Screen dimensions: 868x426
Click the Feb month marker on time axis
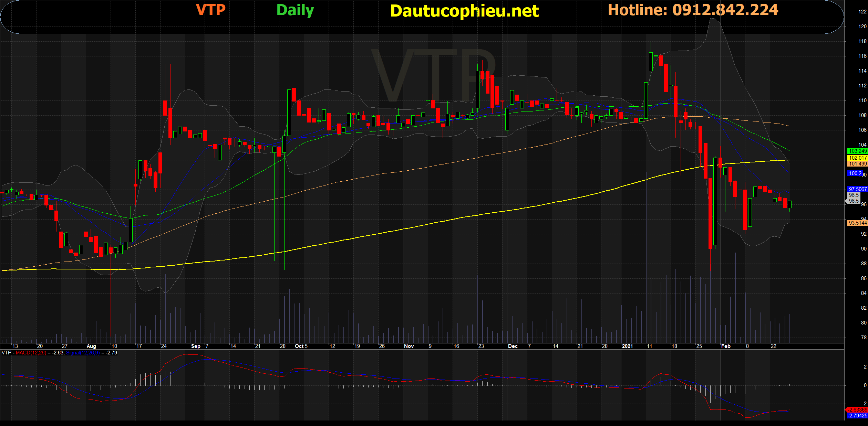726,346
